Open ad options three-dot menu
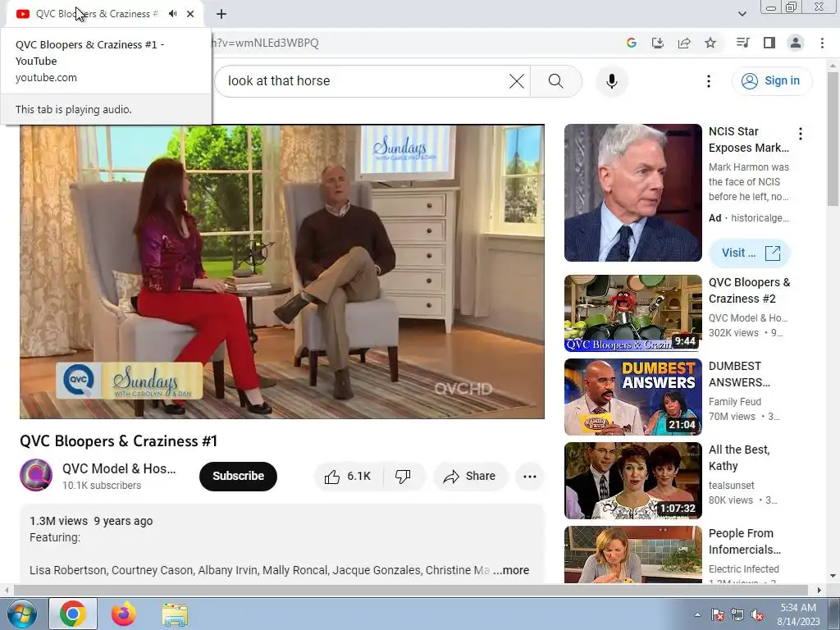 point(801,134)
